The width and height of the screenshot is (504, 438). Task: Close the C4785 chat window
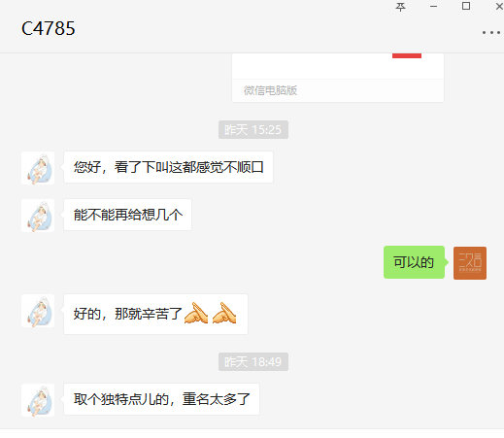click(x=499, y=6)
